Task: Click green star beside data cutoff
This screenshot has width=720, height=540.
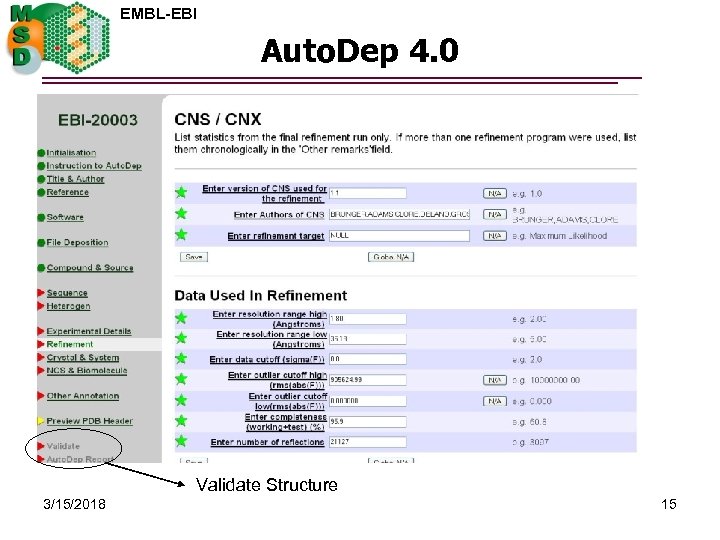Action: pos(181,358)
